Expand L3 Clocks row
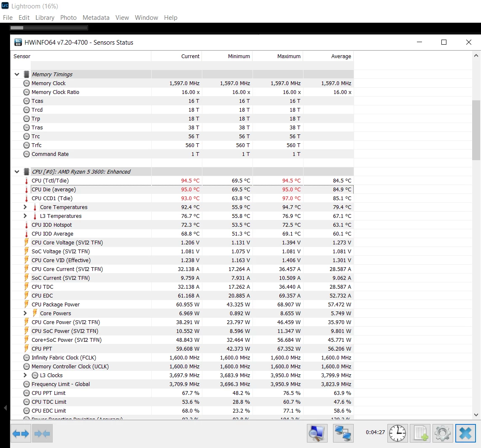Screen dimensions: 481x448 [x=25, y=375]
